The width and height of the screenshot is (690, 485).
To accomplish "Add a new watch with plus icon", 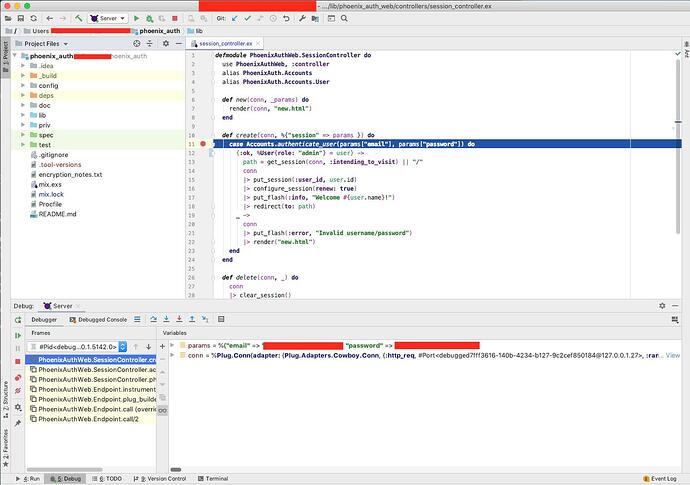I will pyautogui.click(x=162, y=346).
